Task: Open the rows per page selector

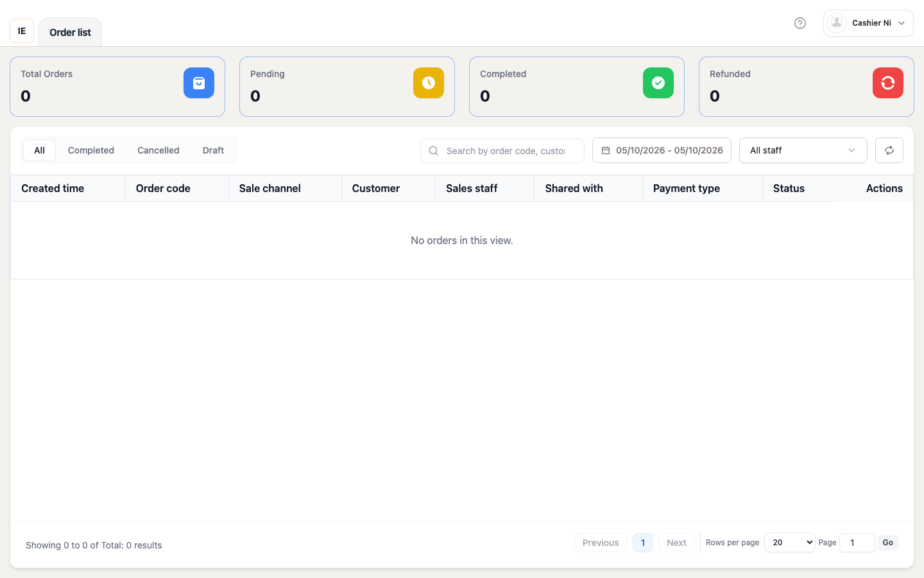Action: tap(790, 543)
